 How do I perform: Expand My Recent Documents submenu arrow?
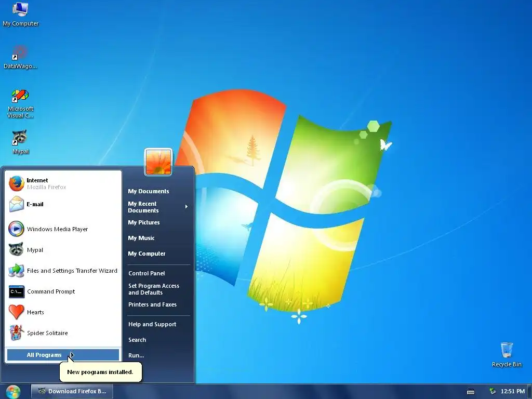click(187, 207)
